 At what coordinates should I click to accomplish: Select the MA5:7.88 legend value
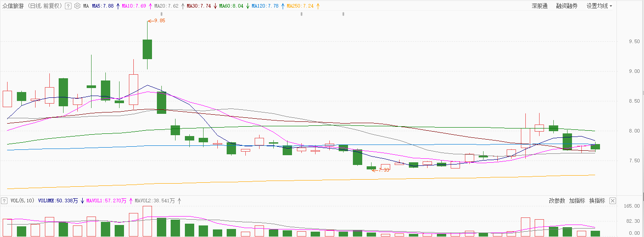[103, 6]
